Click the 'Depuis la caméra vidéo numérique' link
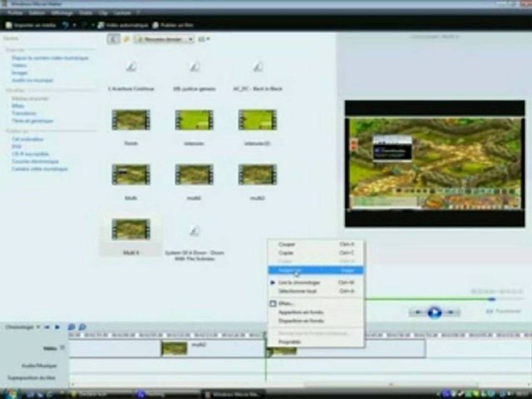Screen dimensions: 532x399 point(50,58)
